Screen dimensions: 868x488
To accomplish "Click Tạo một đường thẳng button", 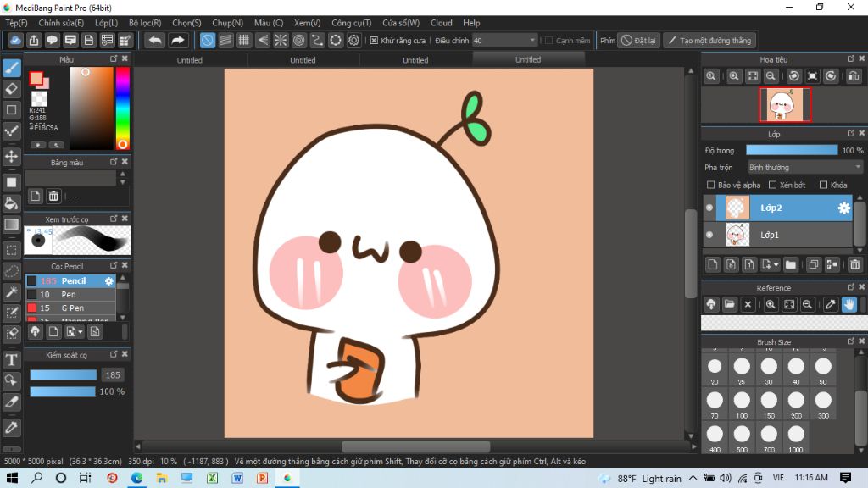I will point(709,41).
